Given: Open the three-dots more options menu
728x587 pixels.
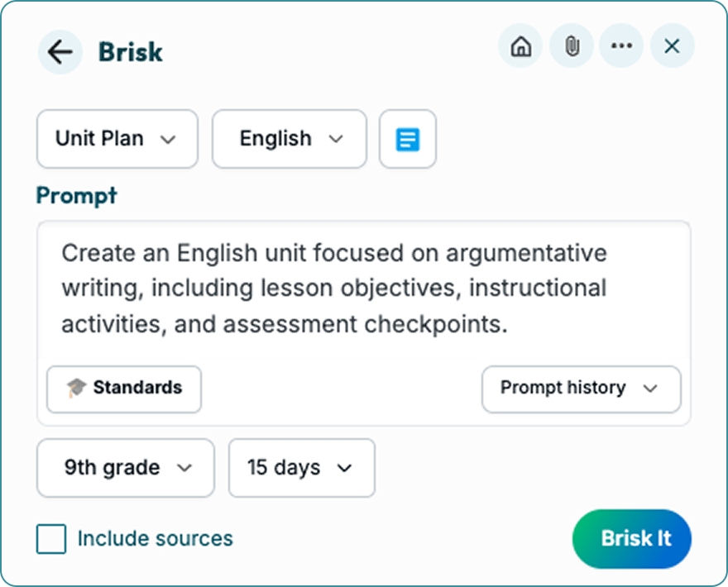Looking at the screenshot, I should (x=621, y=47).
